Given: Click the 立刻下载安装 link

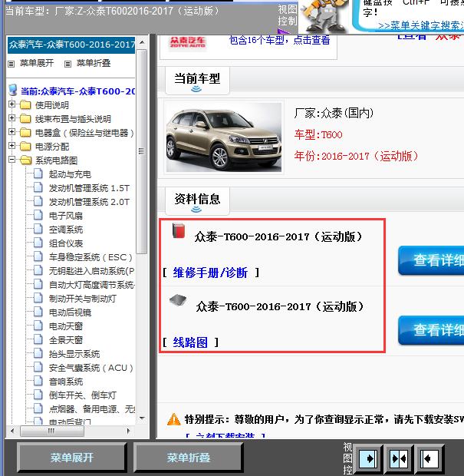Looking at the screenshot, I should (x=225, y=435).
